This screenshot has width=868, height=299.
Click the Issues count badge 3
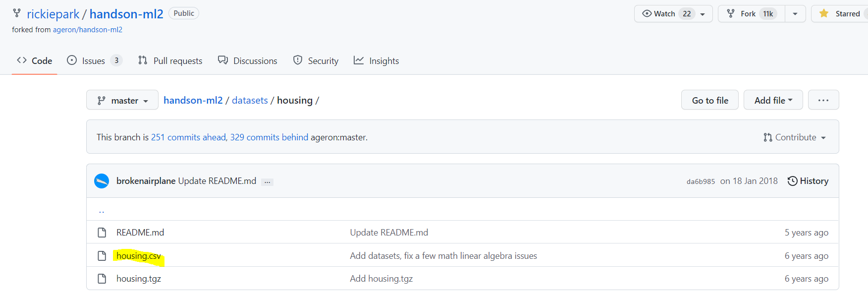[116, 60]
